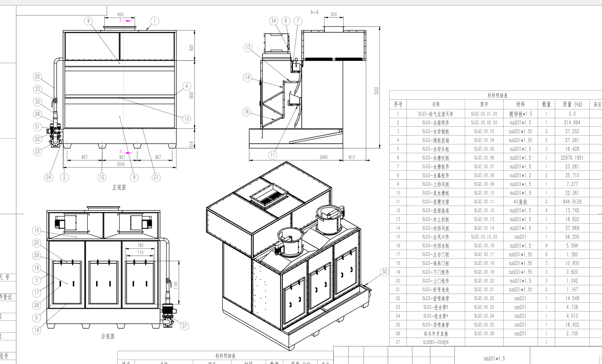
Task: Click the A—A section view title
Action: point(315,12)
